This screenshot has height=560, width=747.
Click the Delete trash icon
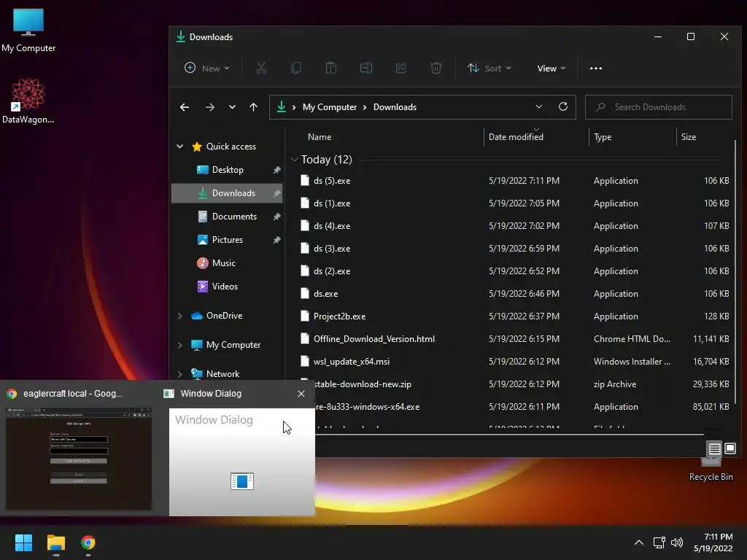(x=436, y=68)
